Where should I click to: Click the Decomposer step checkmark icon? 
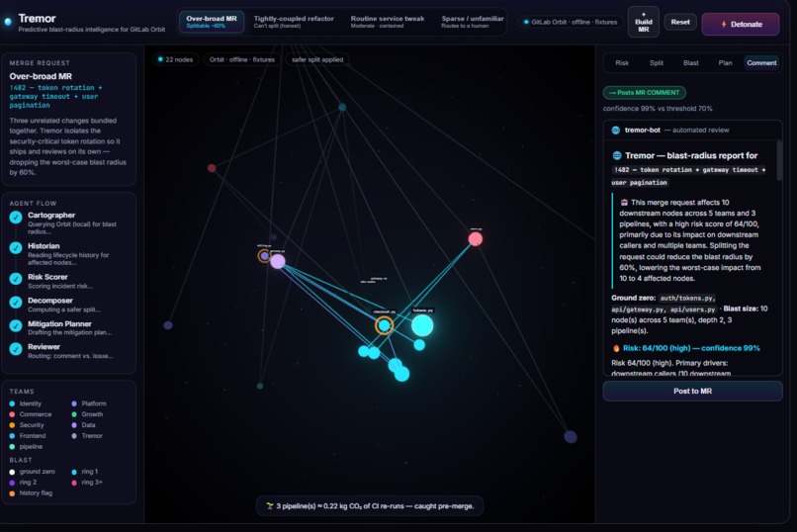coord(16,302)
